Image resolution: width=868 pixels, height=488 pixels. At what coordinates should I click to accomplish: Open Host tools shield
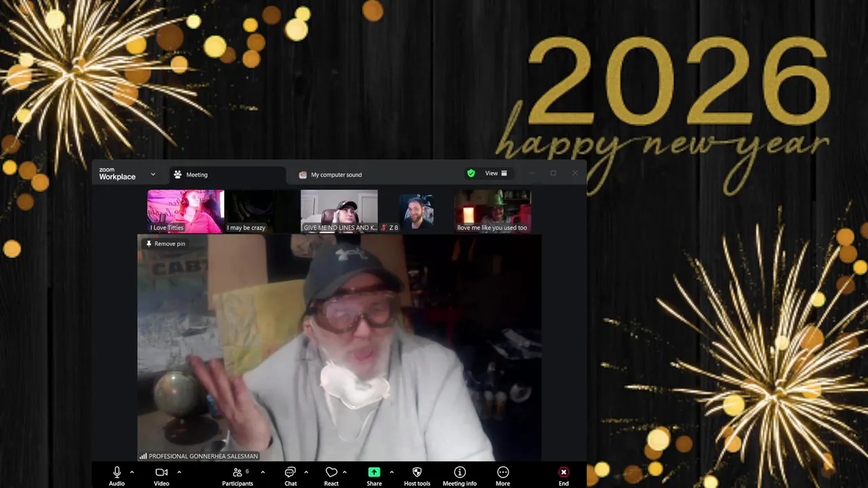tap(417, 476)
